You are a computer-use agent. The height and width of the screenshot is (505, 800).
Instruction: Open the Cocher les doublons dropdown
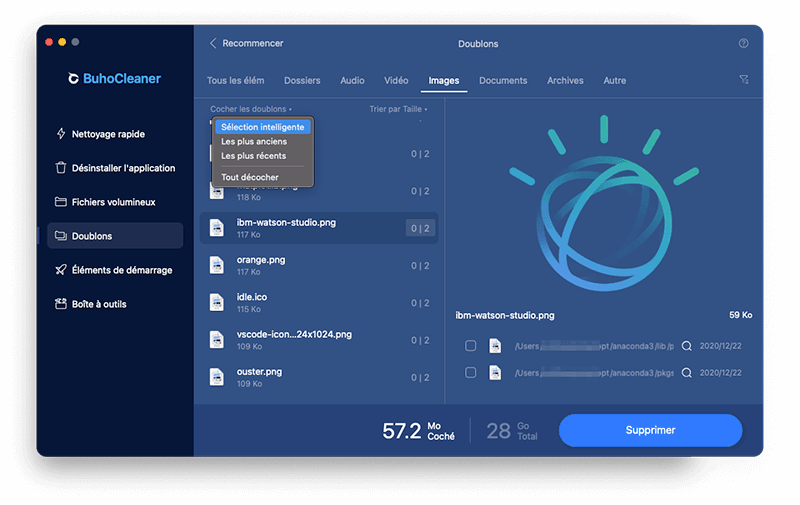(x=251, y=109)
